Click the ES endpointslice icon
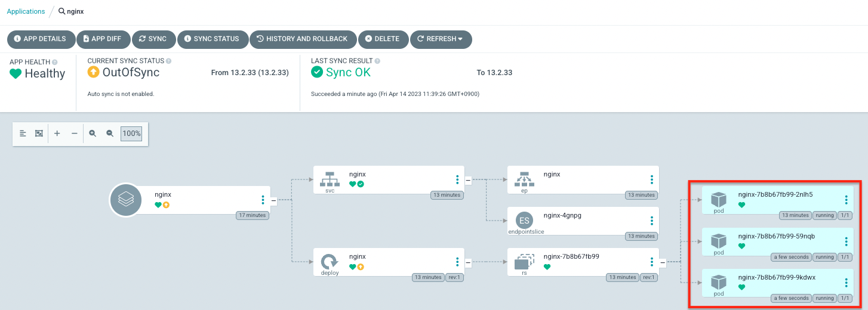The height and width of the screenshot is (310, 868). click(524, 220)
